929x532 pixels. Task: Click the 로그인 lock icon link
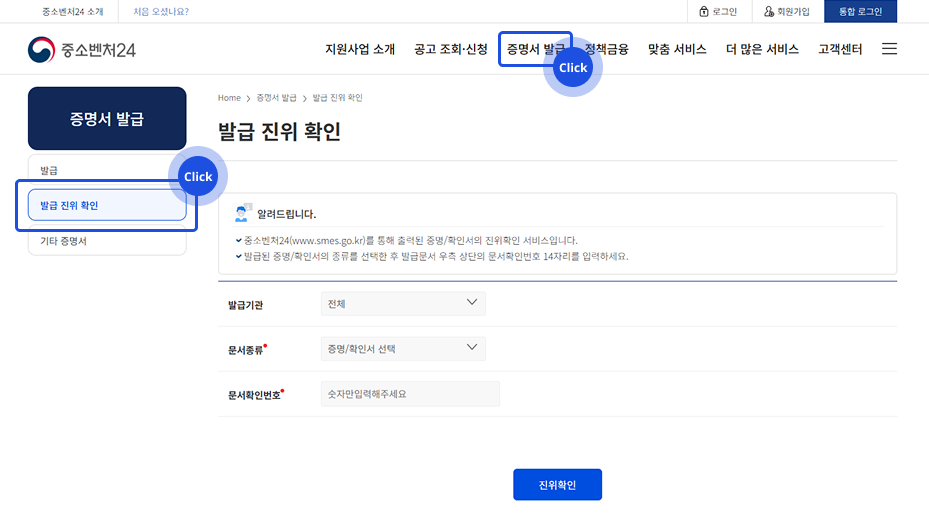click(x=718, y=12)
